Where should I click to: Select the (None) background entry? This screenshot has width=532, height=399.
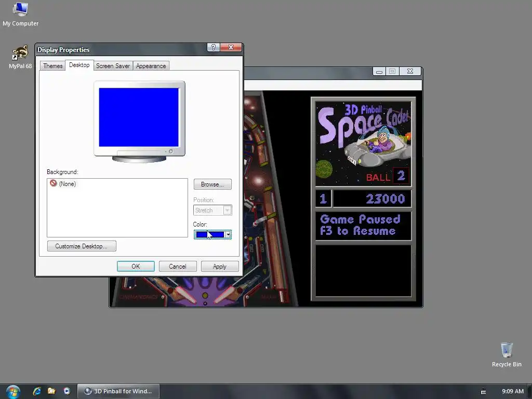[x=63, y=183]
